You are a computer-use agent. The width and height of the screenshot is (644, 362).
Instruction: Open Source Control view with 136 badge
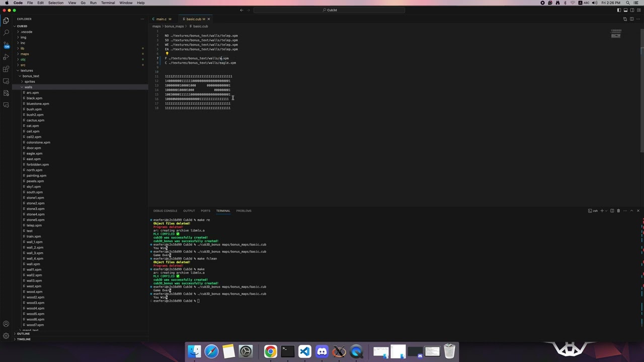[x=6, y=45]
